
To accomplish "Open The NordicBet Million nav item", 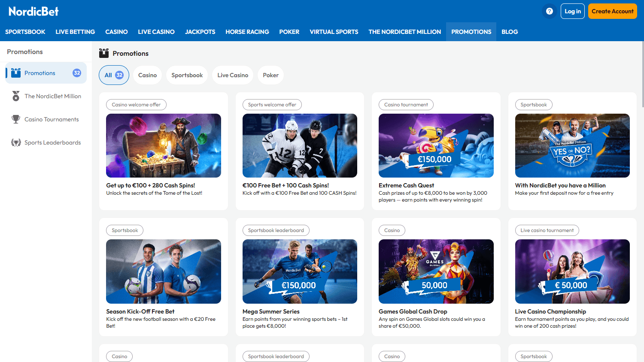I will pos(405,32).
